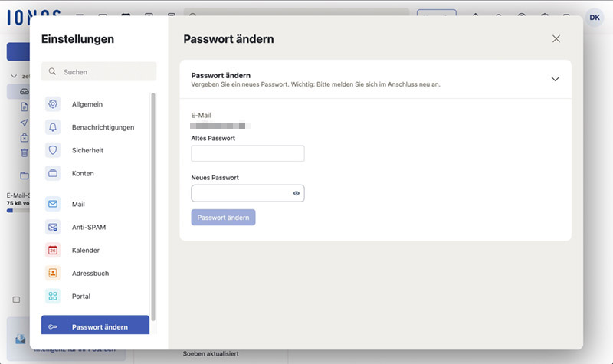Screen dimensions: 613x364
Task: Click the Kalender icon
Action: click(53, 250)
